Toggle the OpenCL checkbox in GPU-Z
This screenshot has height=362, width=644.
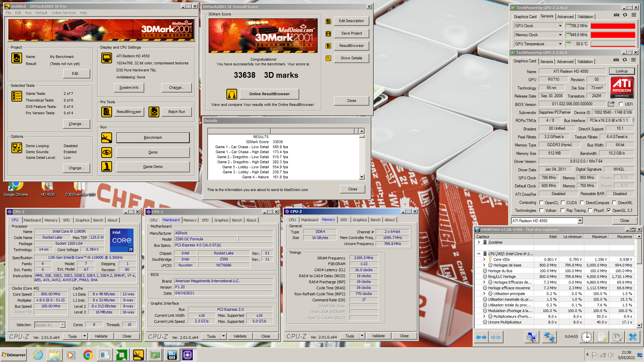coord(541,203)
